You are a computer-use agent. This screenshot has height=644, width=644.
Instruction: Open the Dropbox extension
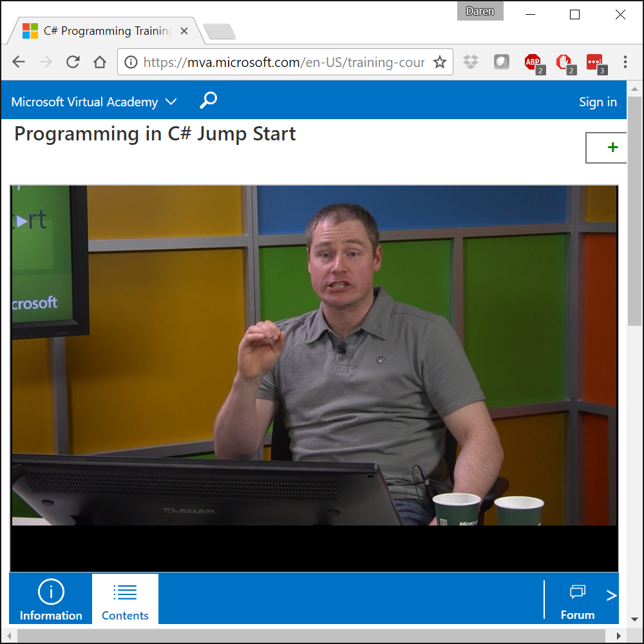(471, 62)
